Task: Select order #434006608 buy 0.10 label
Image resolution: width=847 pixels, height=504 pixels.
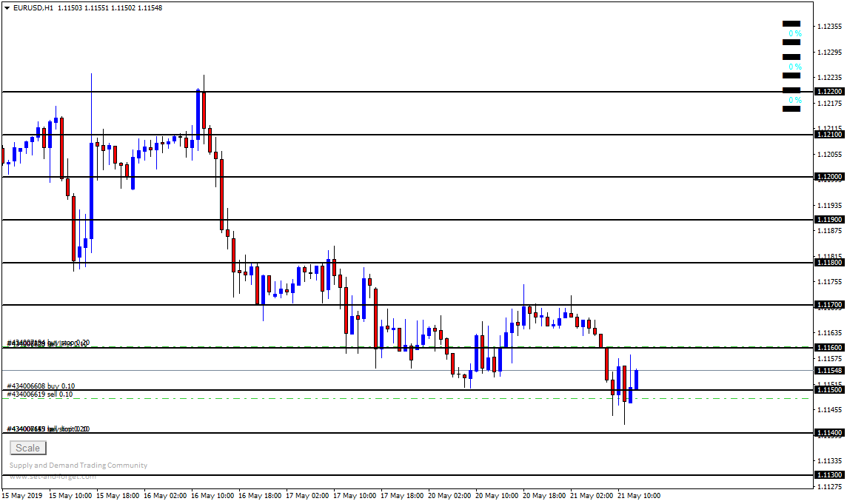Action: (41, 386)
